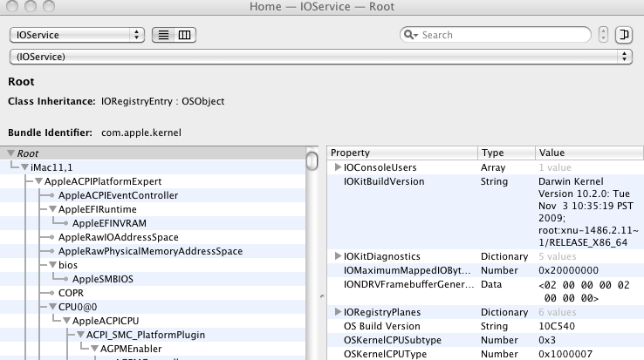
Task: Select OS Build Version row
Action: click(x=485, y=326)
